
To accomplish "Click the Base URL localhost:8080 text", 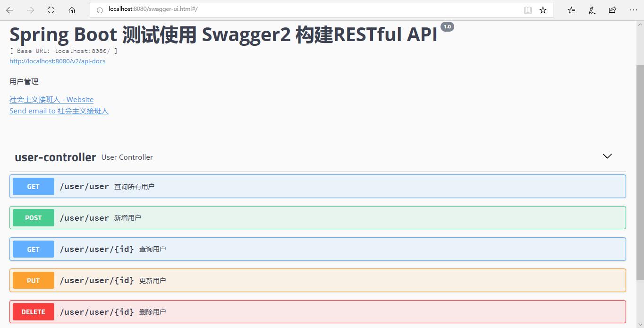I will pos(63,51).
